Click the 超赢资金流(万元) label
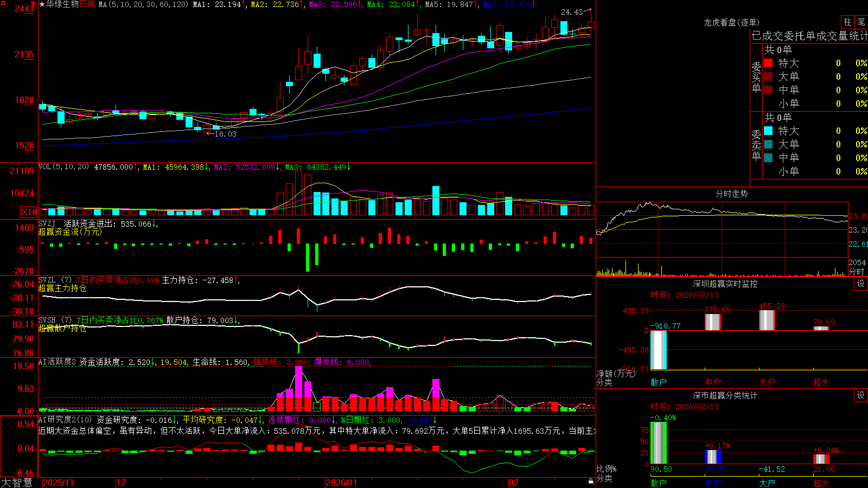Screen dimensions: 868x488 70,232
